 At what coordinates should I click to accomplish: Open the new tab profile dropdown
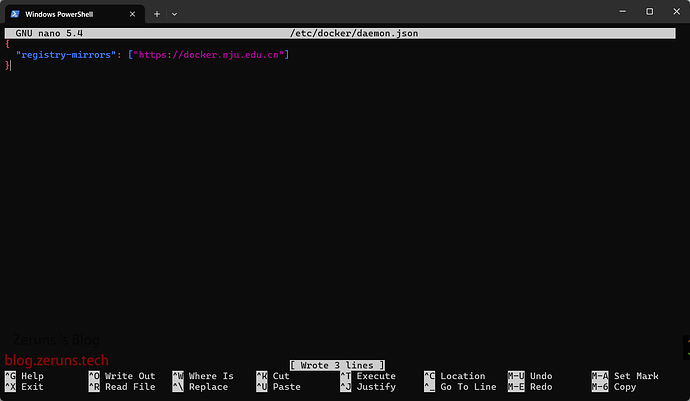(174, 14)
